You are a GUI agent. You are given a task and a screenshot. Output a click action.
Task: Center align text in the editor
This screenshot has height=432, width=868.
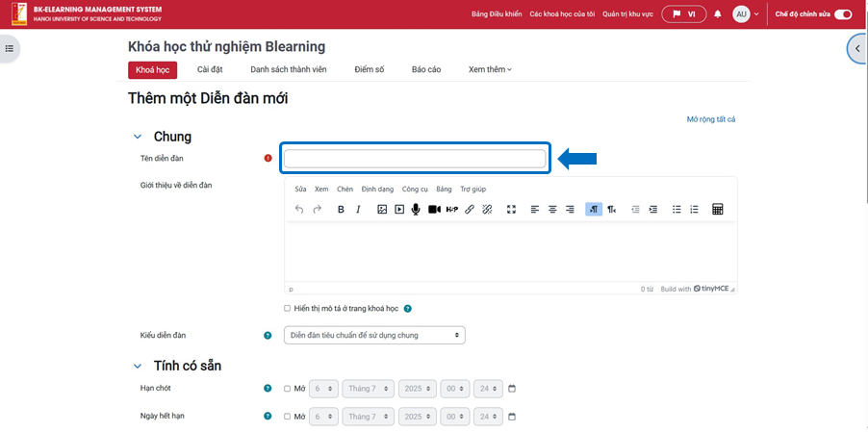coord(552,209)
